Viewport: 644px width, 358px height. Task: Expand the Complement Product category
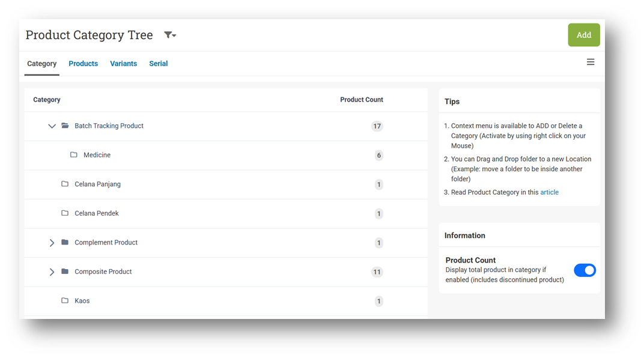point(52,243)
